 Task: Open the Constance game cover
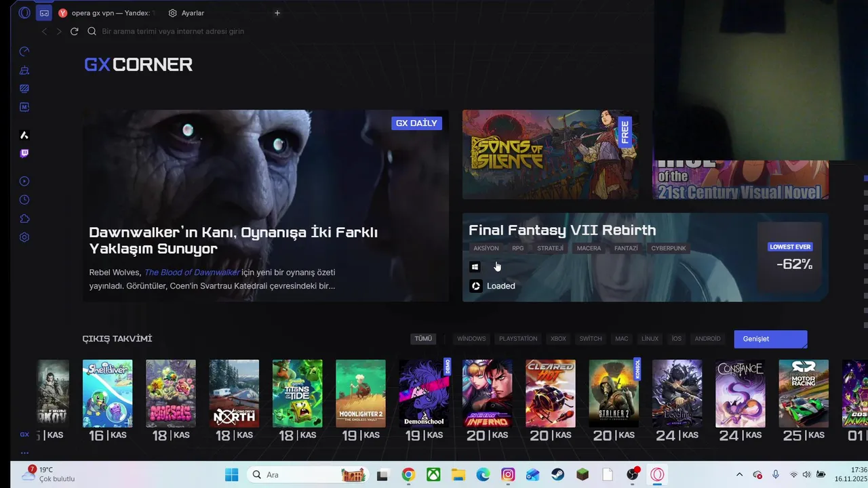pos(741,394)
